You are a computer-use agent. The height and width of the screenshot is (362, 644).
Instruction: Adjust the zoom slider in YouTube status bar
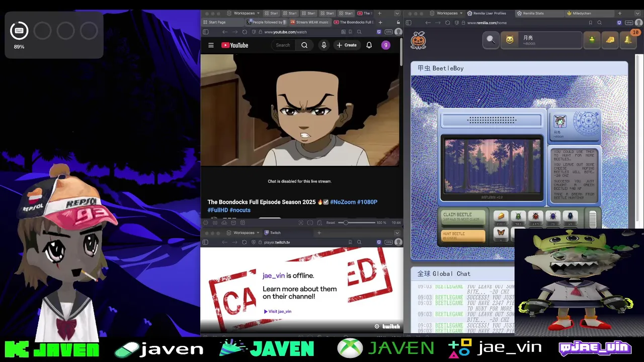point(356,223)
